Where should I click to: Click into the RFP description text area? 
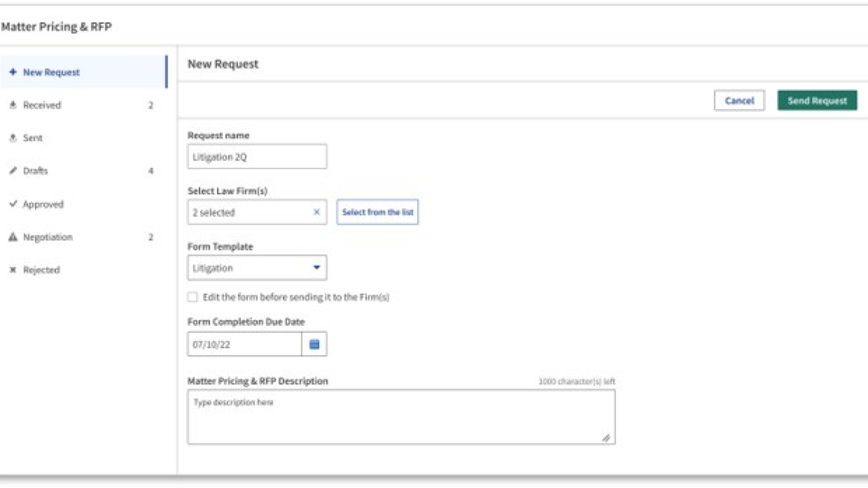click(401, 417)
